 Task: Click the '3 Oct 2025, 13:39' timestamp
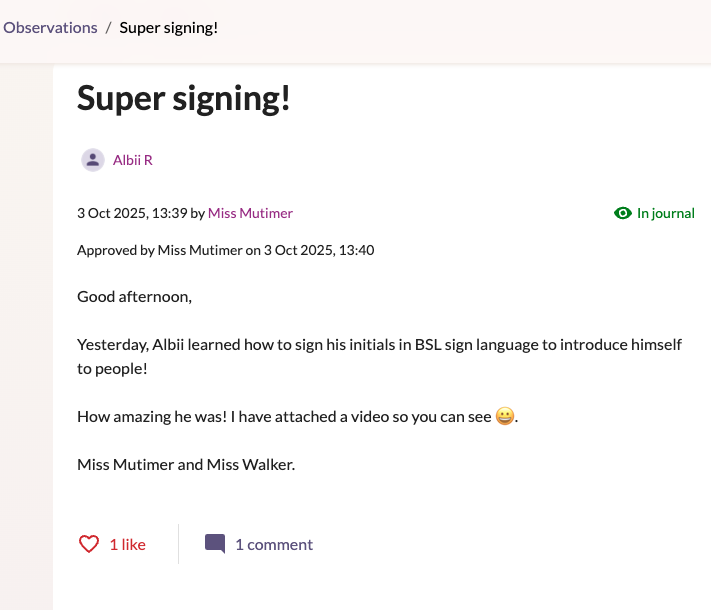[131, 213]
